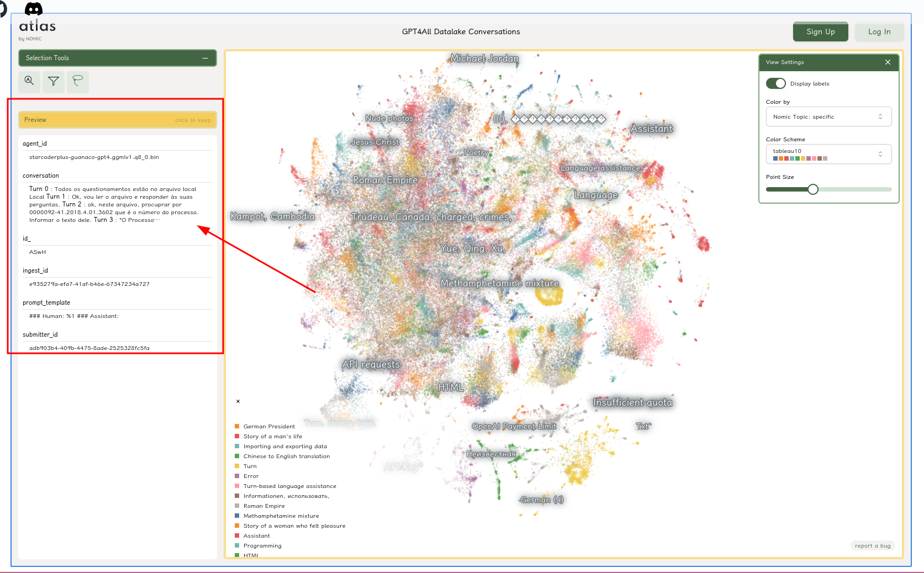924x573 pixels.
Task: Open the Color by dropdown
Action: click(828, 116)
